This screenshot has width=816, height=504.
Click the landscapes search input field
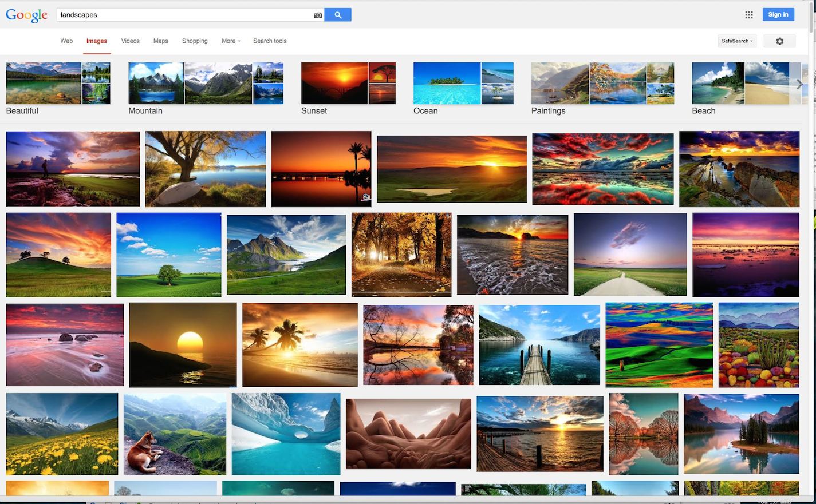pos(185,15)
